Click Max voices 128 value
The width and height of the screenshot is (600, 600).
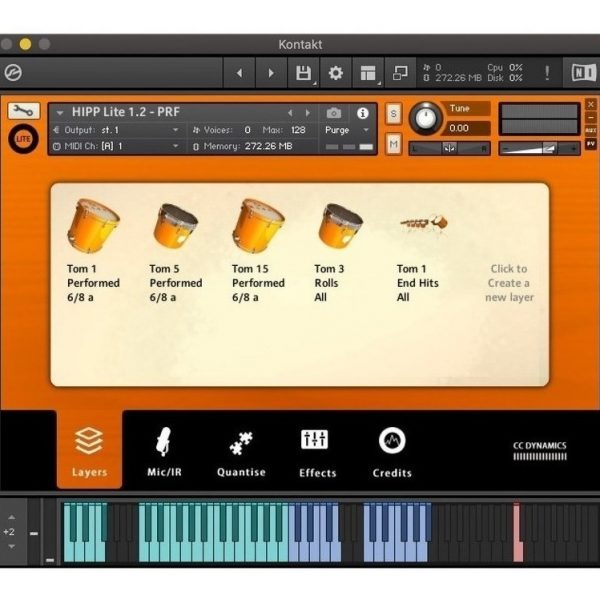point(298,130)
